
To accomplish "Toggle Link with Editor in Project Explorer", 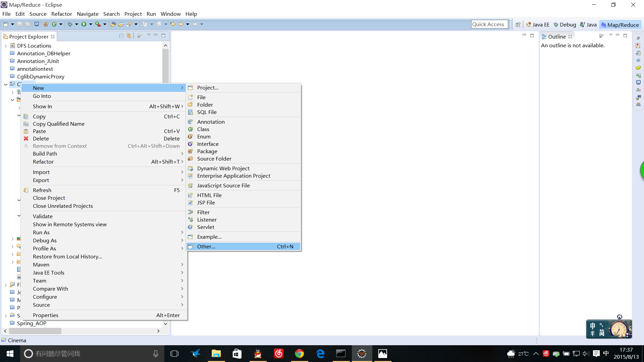I will 129,36.
